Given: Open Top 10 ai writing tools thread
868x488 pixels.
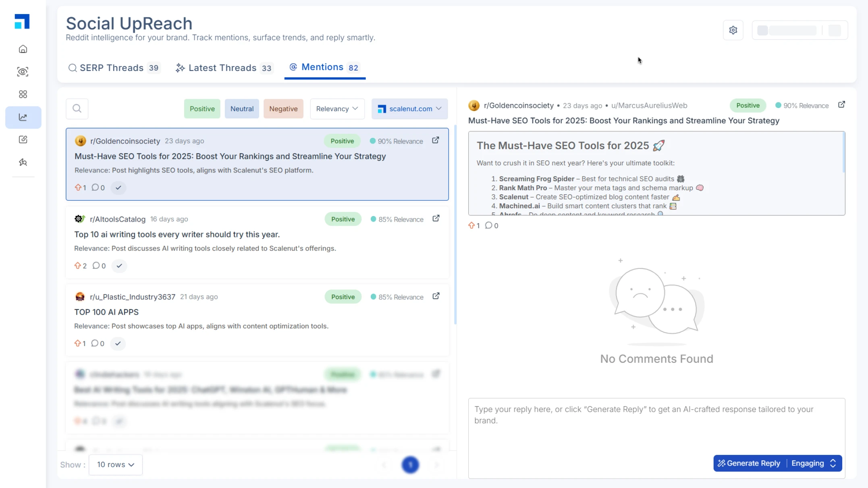Looking at the screenshot, I should pyautogui.click(x=177, y=235).
